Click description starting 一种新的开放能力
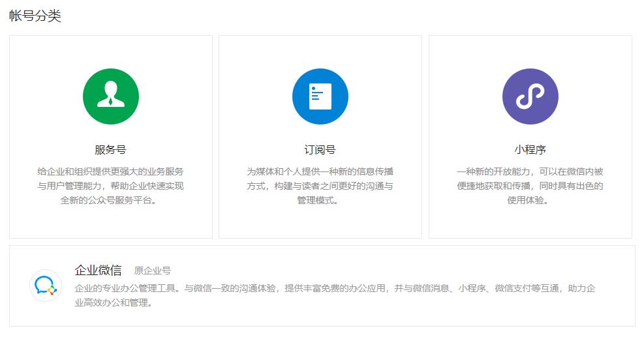The height and width of the screenshot is (339, 644). tap(530, 186)
